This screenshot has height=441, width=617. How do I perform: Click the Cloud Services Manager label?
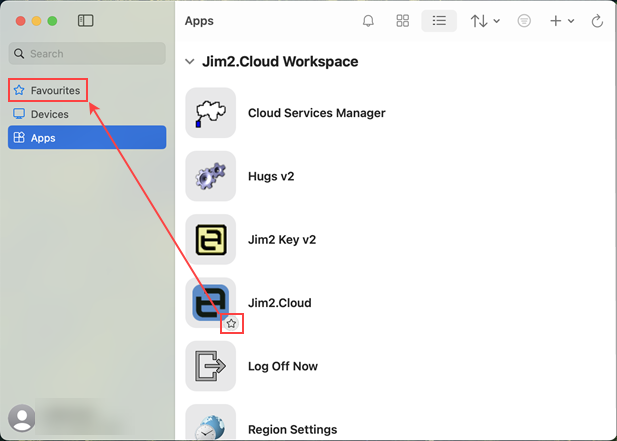[x=317, y=113]
